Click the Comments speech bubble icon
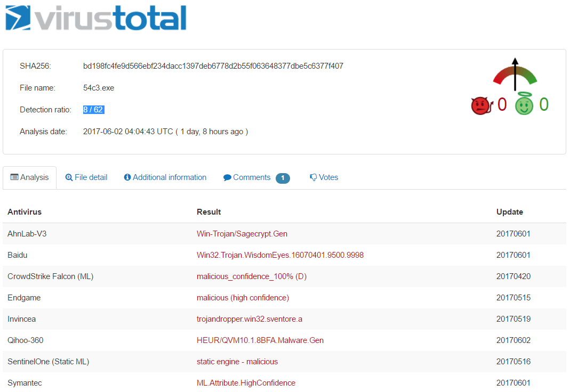This screenshot has height=392, width=570. [227, 177]
